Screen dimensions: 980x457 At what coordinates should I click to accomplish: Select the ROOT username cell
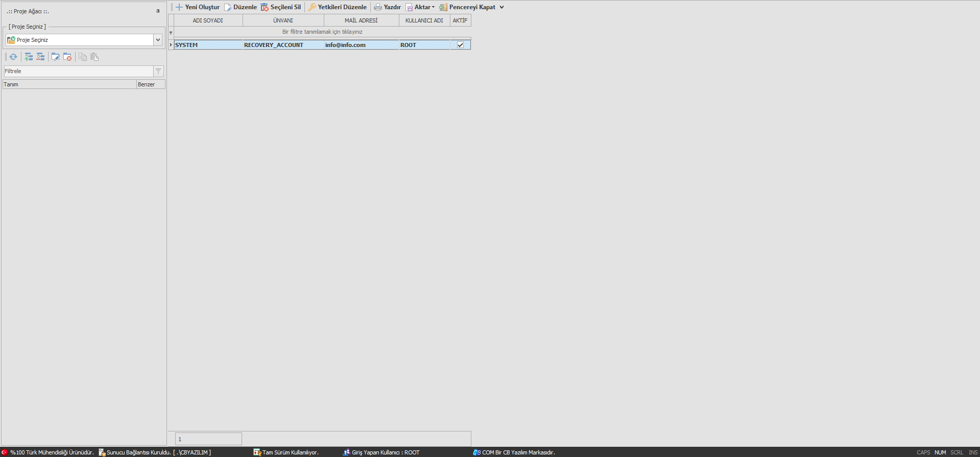424,45
